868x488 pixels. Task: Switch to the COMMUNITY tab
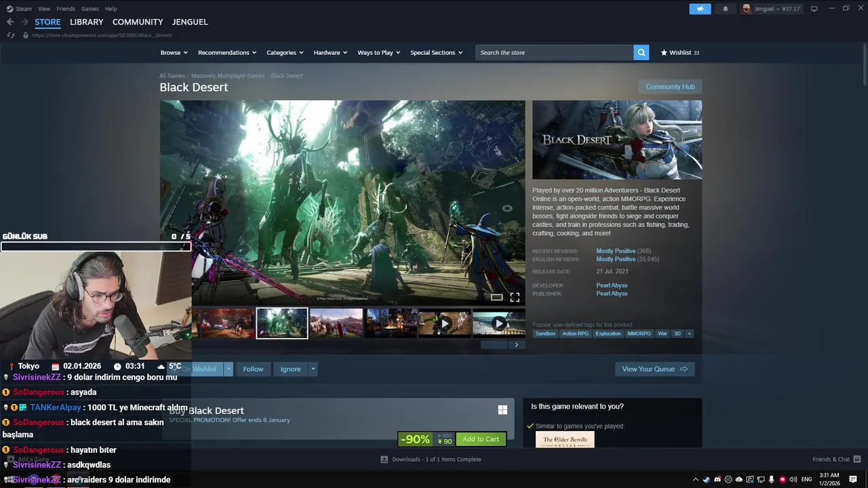[138, 22]
